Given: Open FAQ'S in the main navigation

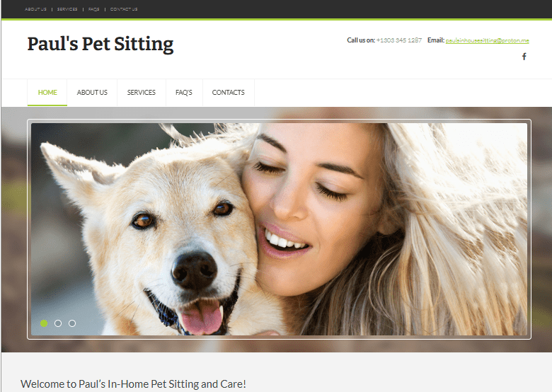Looking at the screenshot, I should tap(184, 93).
